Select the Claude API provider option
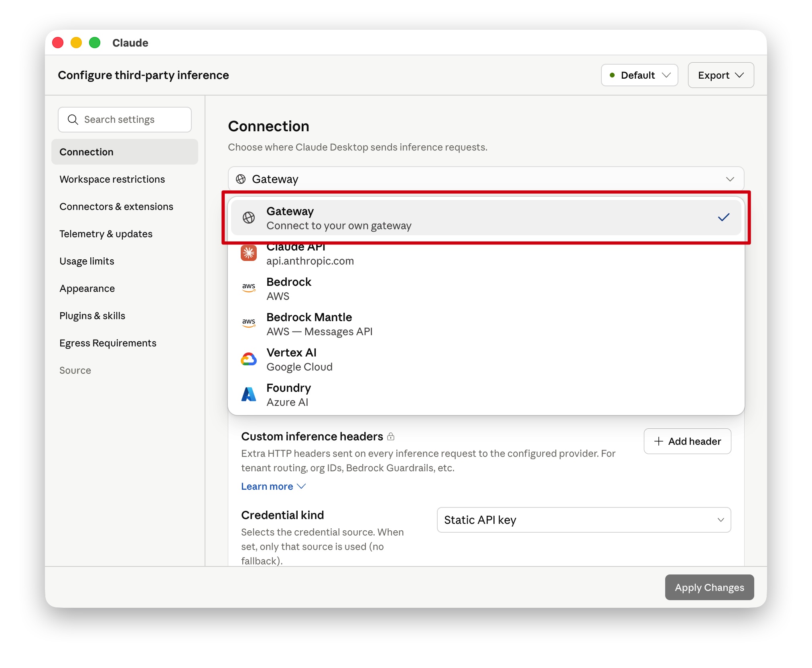This screenshot has width=812, height=668. click(x=486, y=253)
